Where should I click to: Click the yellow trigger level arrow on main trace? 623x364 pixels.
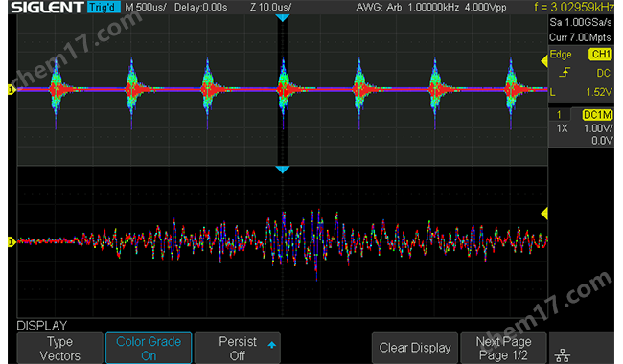click(544, 61)
